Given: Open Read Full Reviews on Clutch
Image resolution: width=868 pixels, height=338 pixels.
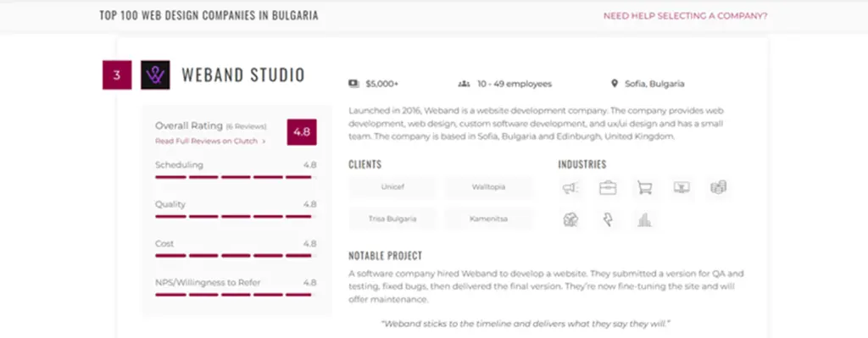Looking at the screenshot, I should tap(210, 141).
